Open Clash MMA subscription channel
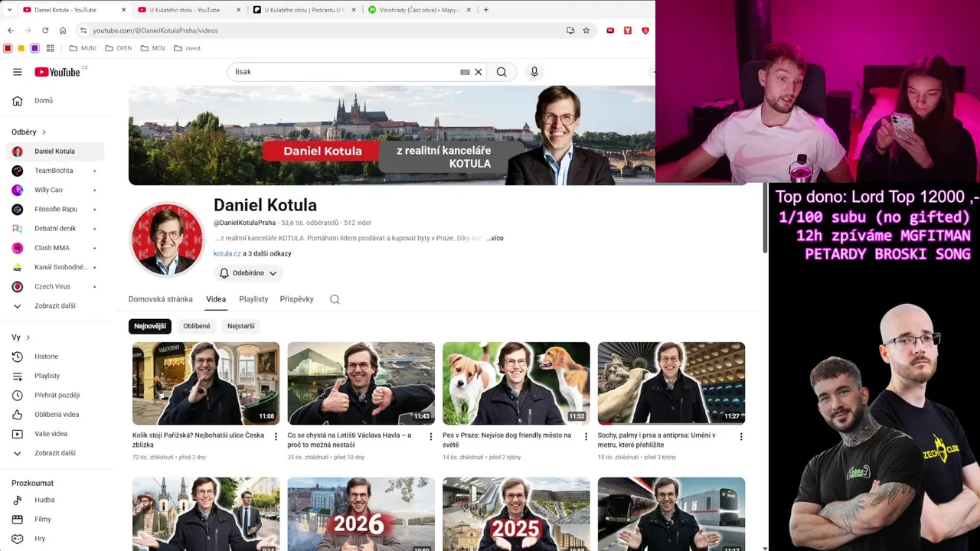The width and height of the screenshot is (980, 551). (x=55, y=248)
